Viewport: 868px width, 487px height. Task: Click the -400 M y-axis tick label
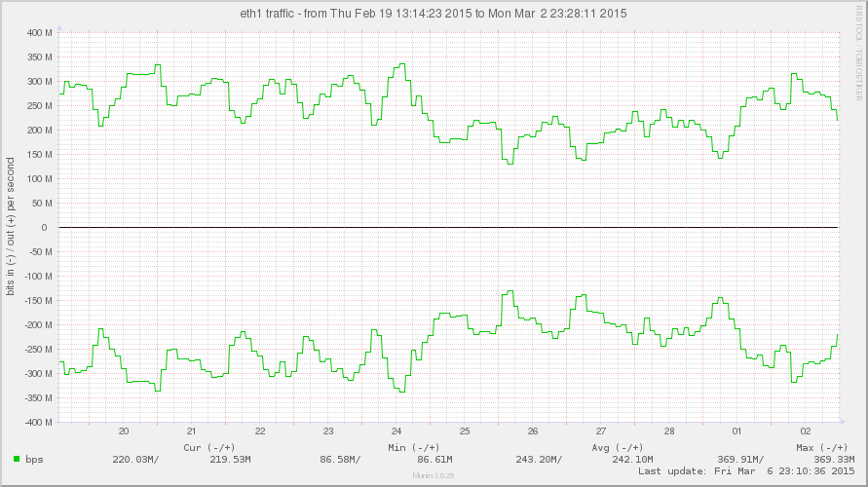click(38, 423)
